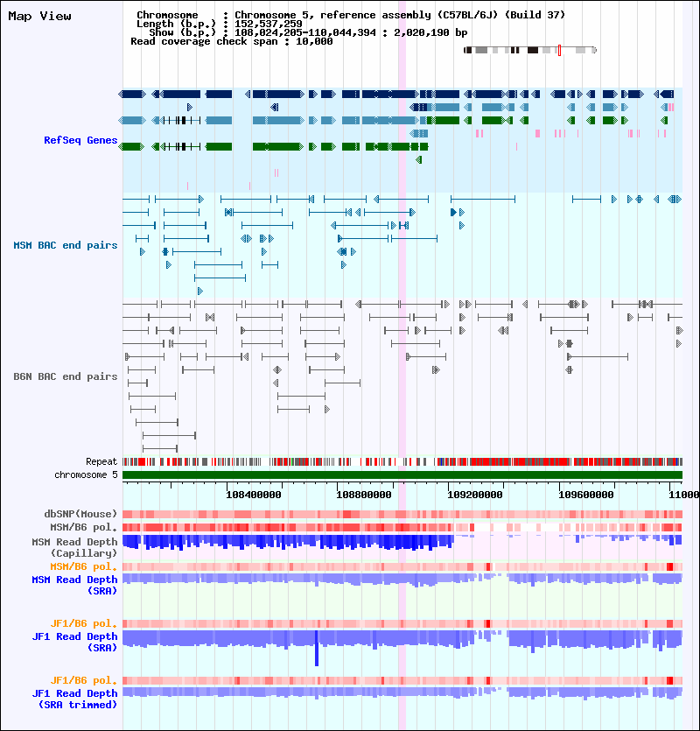
Task: Click the B6N BAC end pairs label
Action: (x=66, y=376)
